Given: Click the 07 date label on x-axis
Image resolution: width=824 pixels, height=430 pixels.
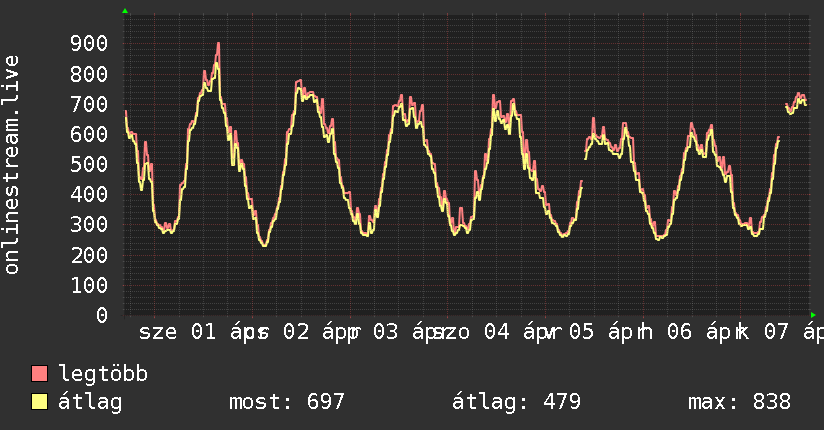Looking at the screenshot, I should 776,332.
